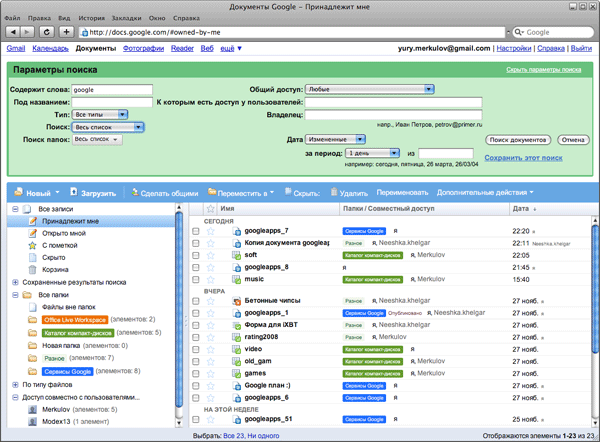Click the Загрузить upload toolbar icon
The height and width of the screenshot is (442, 600).
pyautogui.click(x=73, y=192)
